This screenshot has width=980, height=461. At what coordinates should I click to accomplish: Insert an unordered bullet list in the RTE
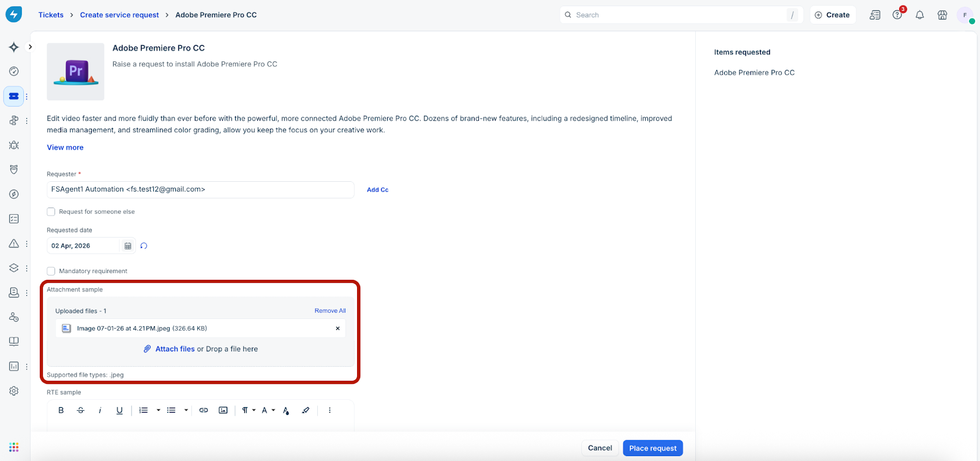click(x=171, y=410)
